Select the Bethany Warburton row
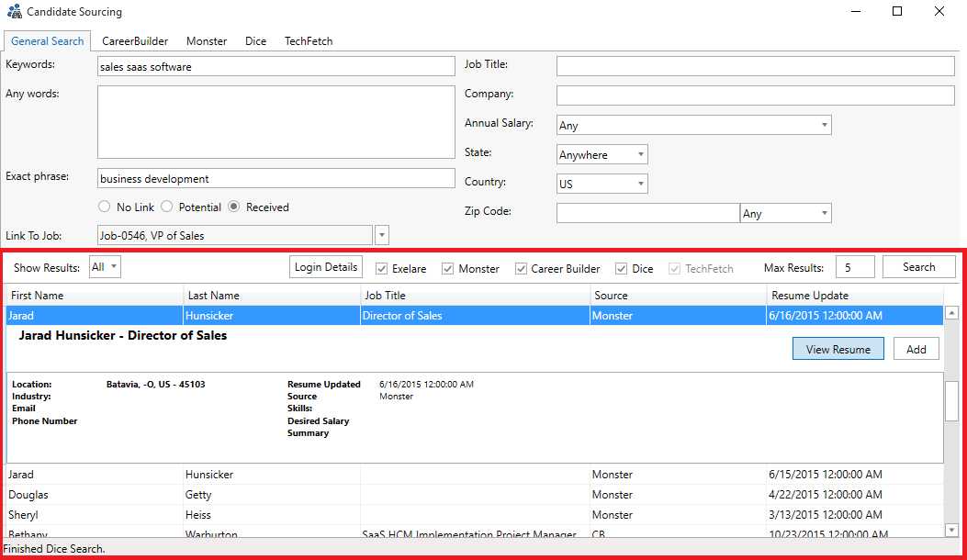967x560 pixels. [475, 532]
